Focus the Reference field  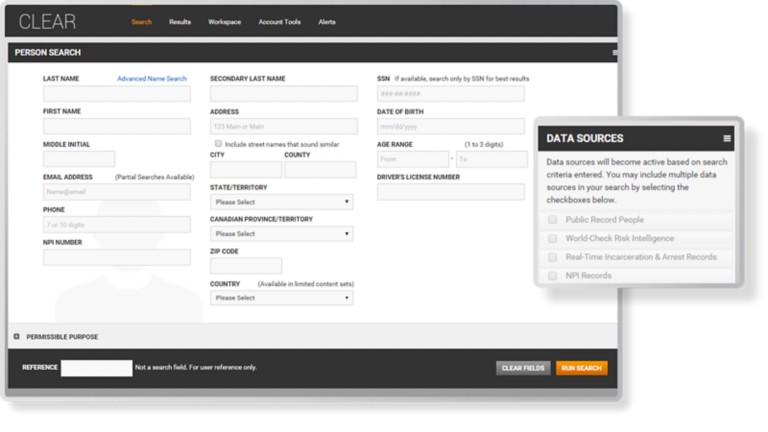96,368
